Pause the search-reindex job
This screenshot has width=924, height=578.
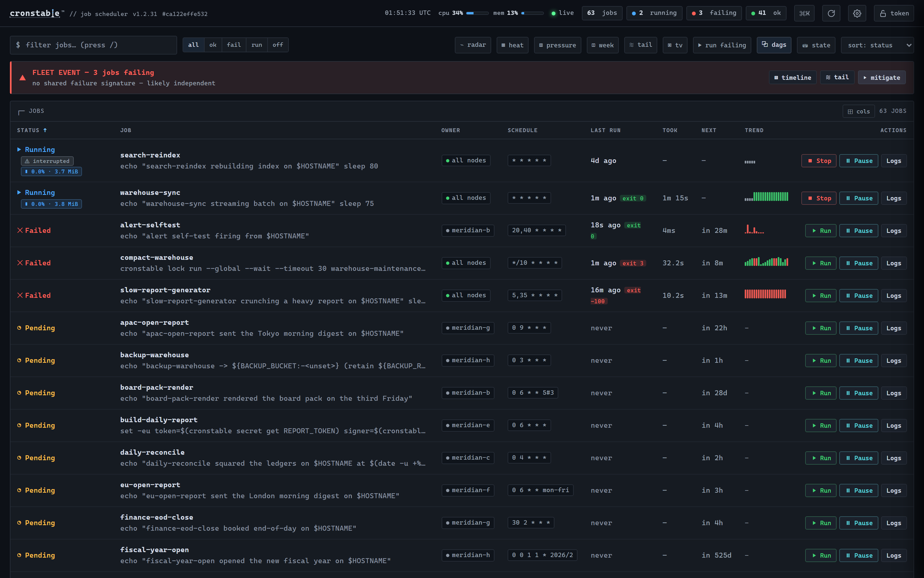click(859, 161)
